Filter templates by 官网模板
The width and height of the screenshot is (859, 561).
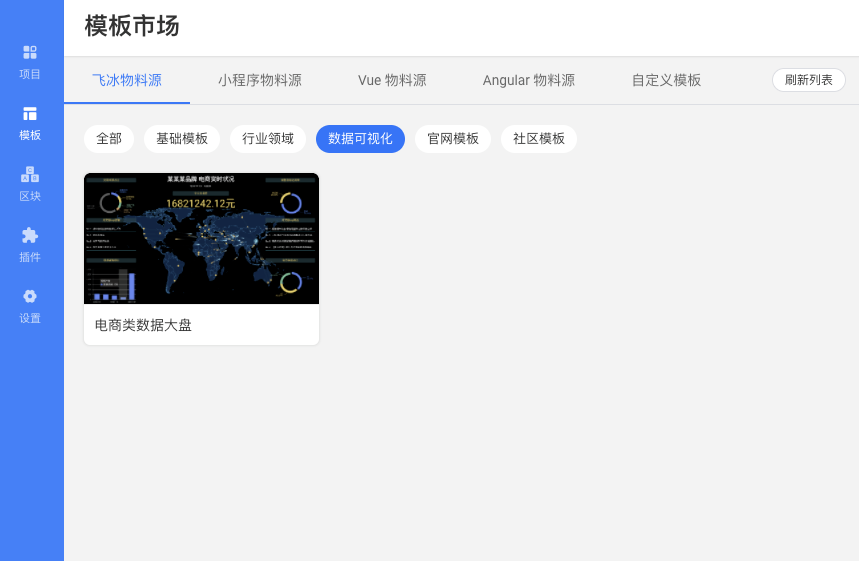453,139
